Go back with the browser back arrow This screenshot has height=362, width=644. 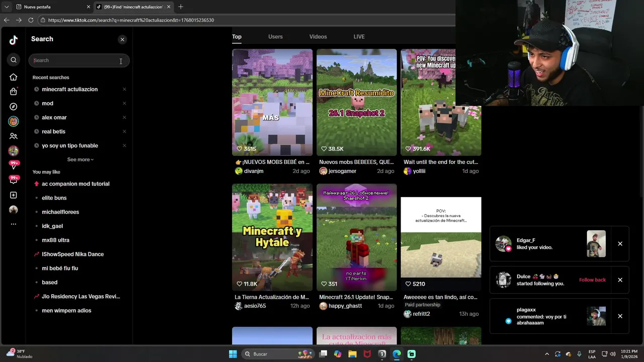tap(7, 20)
